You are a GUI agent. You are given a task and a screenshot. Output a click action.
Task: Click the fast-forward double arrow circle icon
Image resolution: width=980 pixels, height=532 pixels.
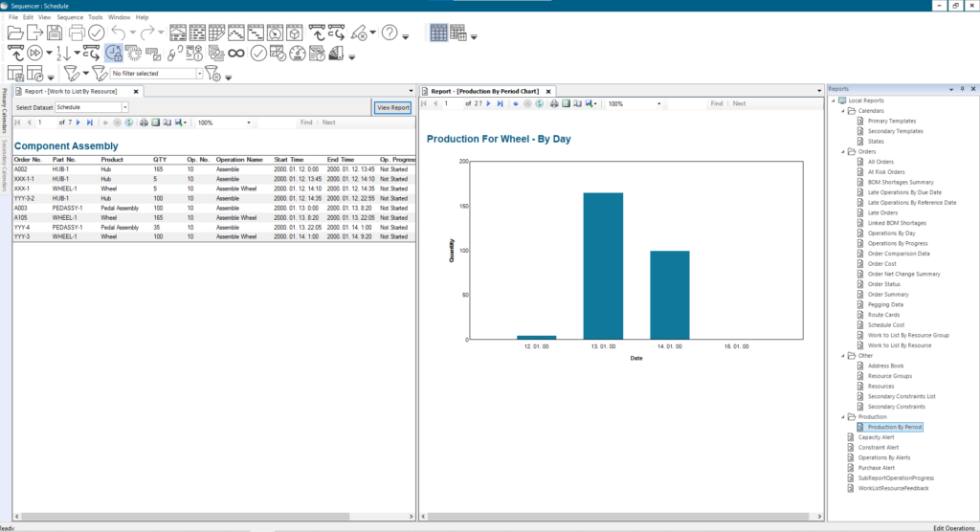pos(36,53)
